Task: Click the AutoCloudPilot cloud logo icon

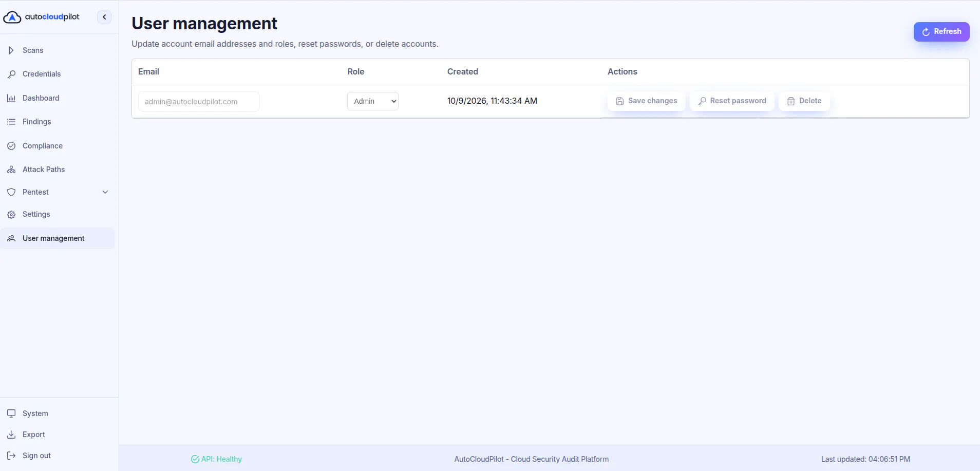Action: click(12, 17)
